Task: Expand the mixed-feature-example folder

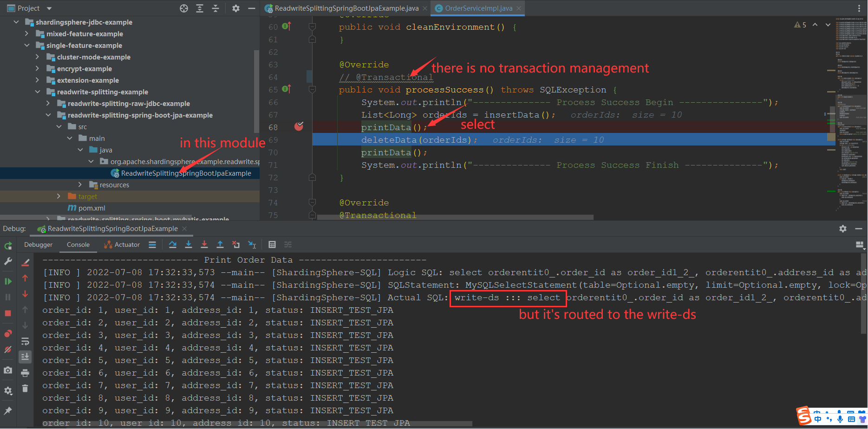Action: coord(27,33)
